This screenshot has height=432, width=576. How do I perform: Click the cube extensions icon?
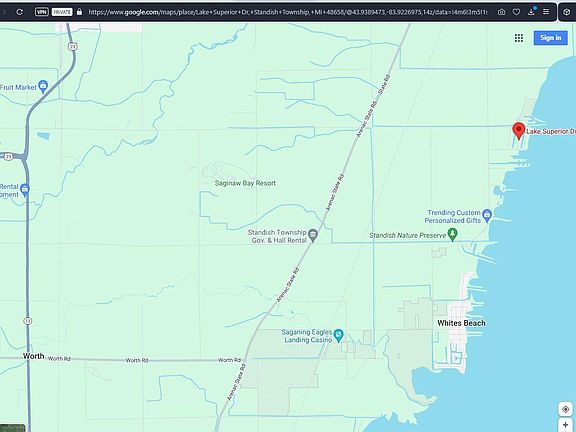(x=567, y=12)
